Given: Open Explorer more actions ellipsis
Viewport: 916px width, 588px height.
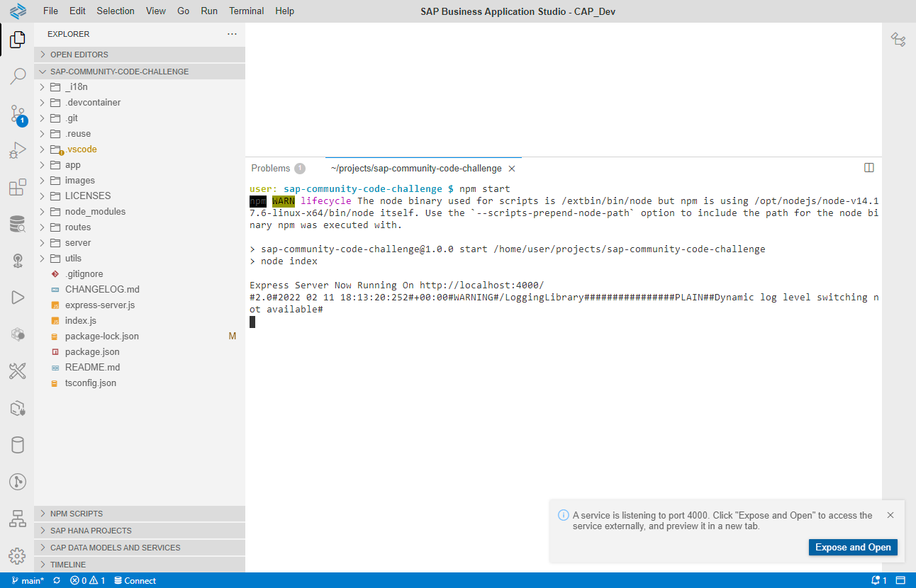Looking at the screenshot, I should (232, 34).
